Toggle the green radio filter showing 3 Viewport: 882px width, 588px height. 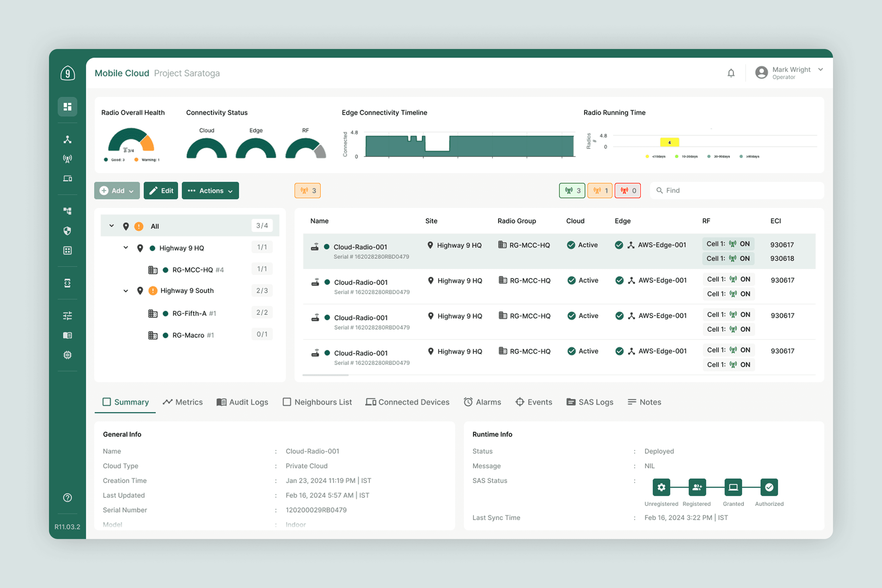tap(572, 191)
